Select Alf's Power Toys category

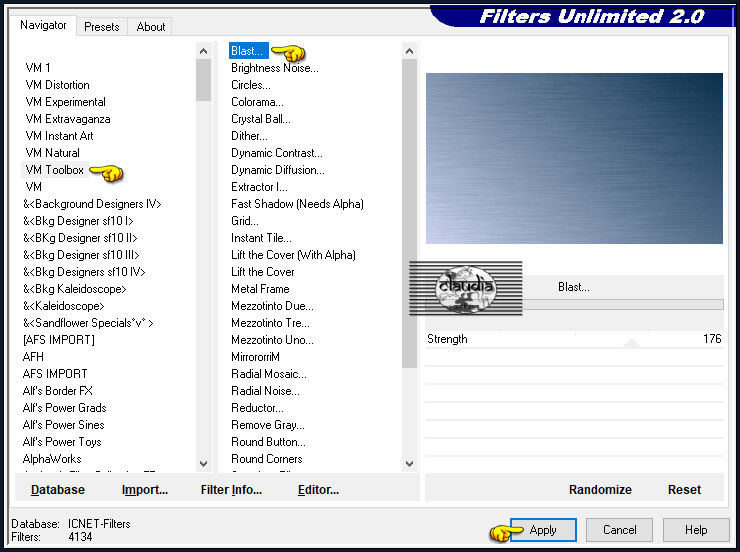(x=62, y=442)
